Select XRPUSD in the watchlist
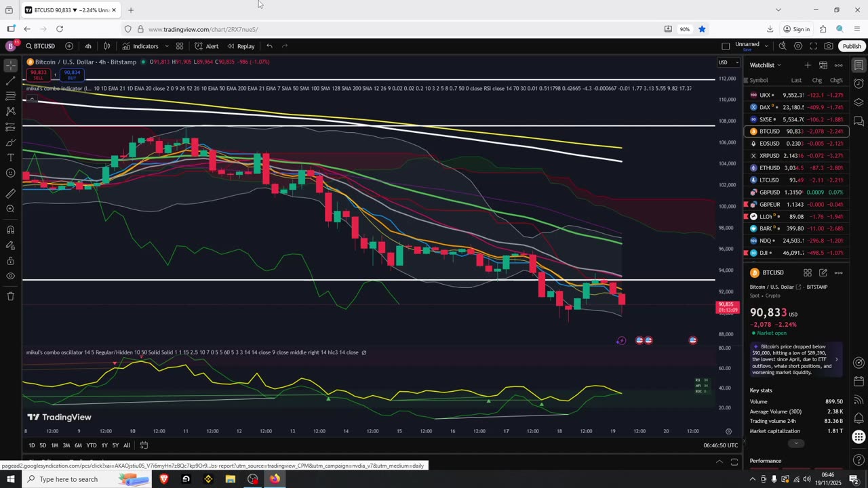This screenshot has height=488, width=868. click(x=796, y=156)
